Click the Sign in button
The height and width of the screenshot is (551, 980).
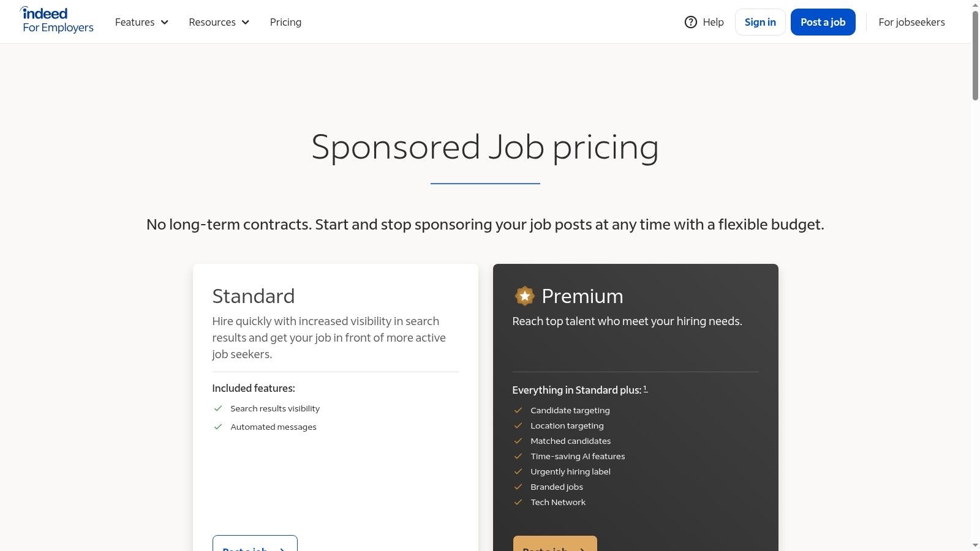(760, 22)
